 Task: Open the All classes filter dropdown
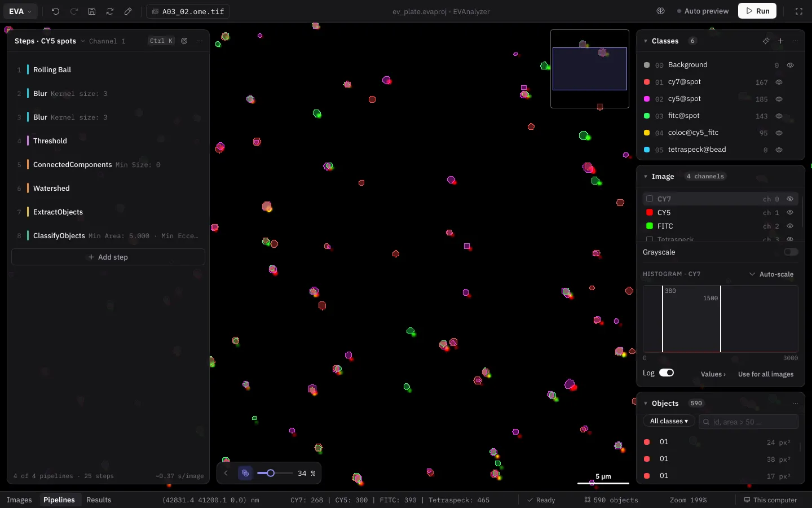669,422
